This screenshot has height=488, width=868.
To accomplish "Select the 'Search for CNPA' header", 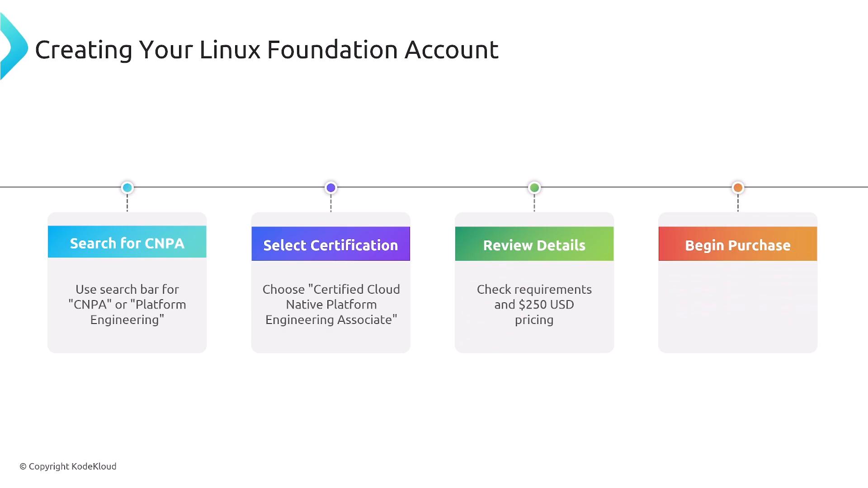I will (x=127, y=242).
